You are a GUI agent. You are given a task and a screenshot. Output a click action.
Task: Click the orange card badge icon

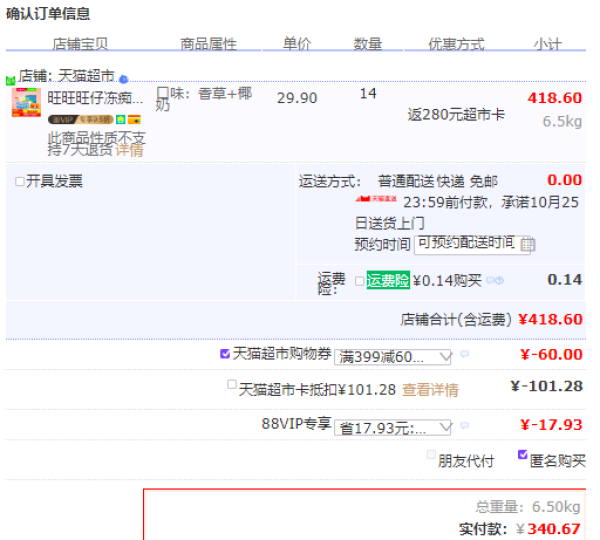point(134,120)
